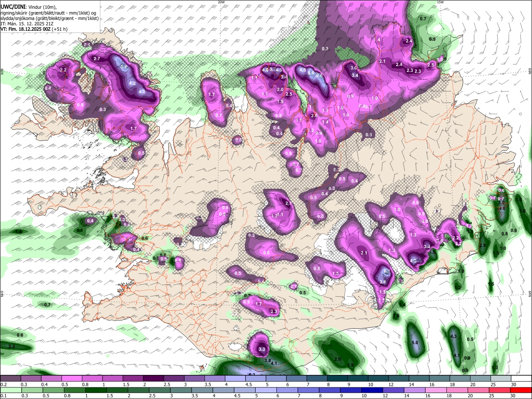Click the 4.0 snowfall value on the map

click(x=265, y=70)
